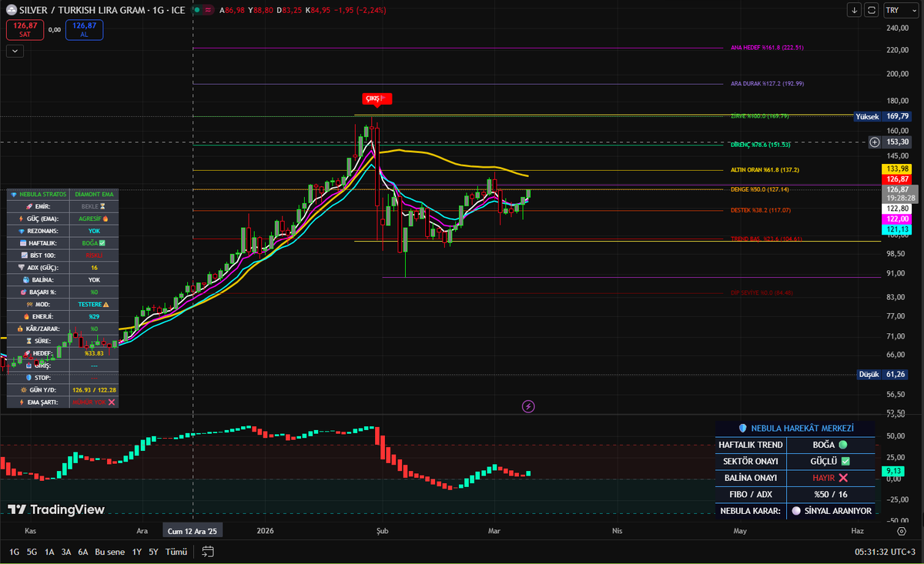Click the ÇIKIŞ red signal label

pyautogui.click(x=377, y=98)
